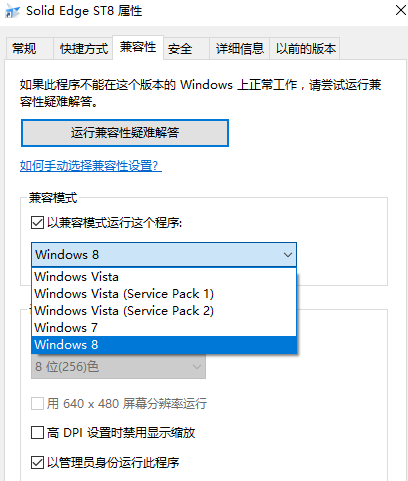The width and height of the screenshot is (408, 481).
Task: Enable 高 DPI 设置时禁用显示缩放 checkbox
Action: click(x=37, y=433)
